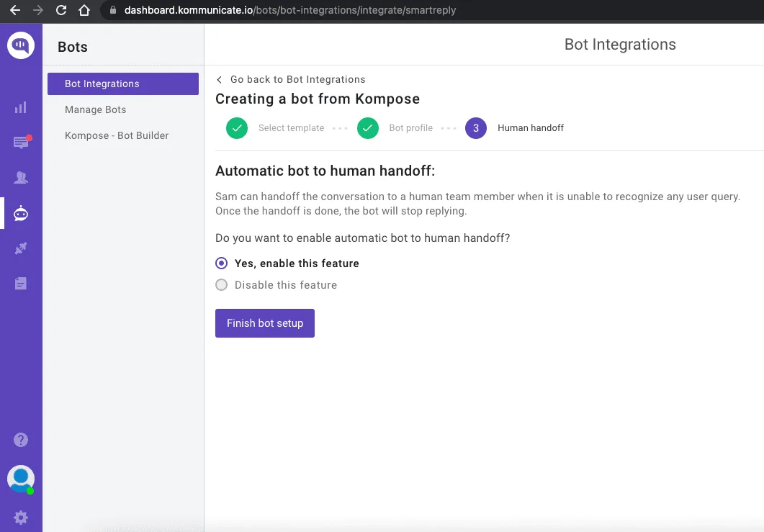
Task: Click Go back to Bot Integrations link
Action: click(297, 79)
